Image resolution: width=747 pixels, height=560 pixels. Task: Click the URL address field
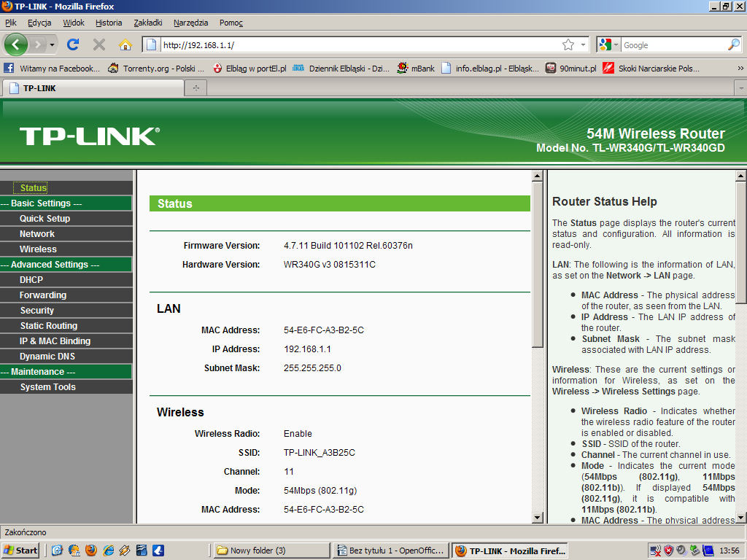[x=360, y=44]
